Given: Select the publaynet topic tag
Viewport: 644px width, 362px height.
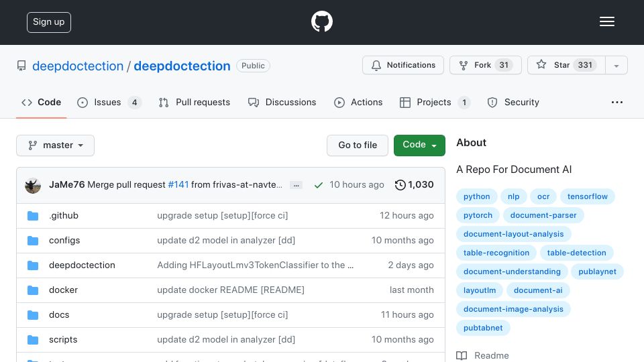Looking at the screenshot, I should click(x=598, y=271).
